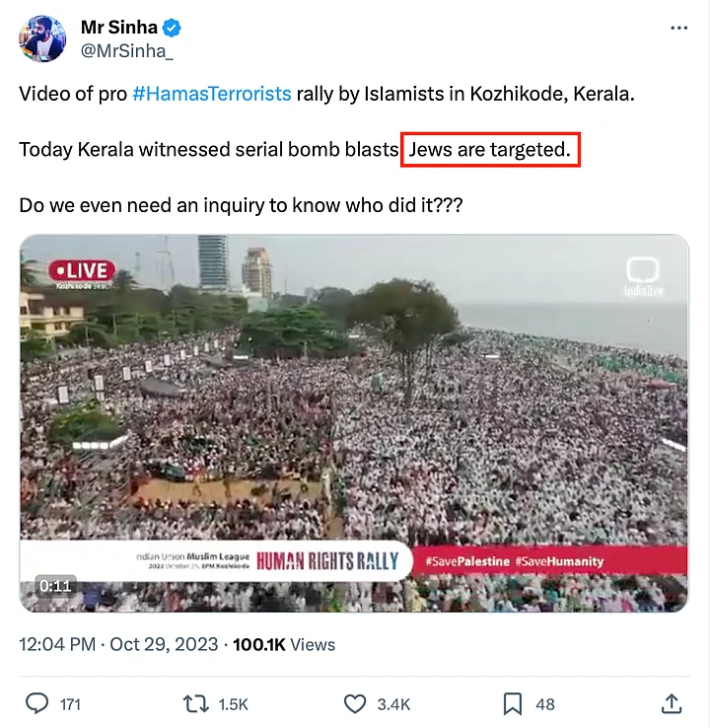
Task: Open the three-dot more options menu
Action: point(678,29)
